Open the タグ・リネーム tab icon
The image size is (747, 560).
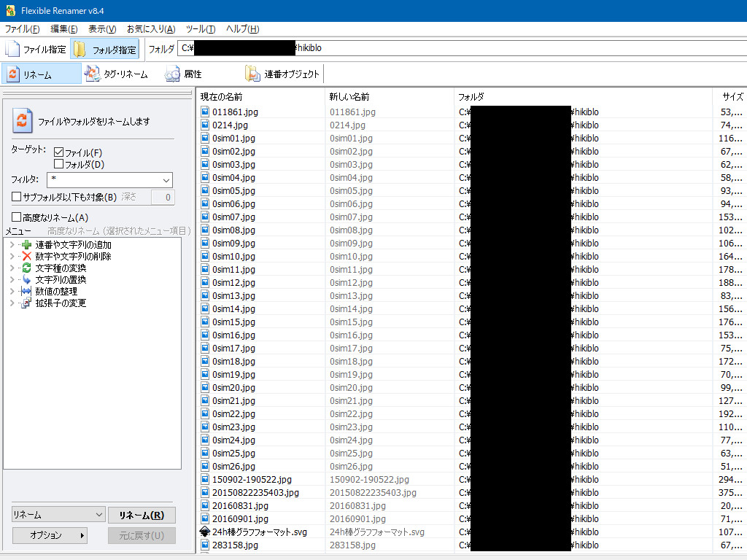tap(93, 74)
